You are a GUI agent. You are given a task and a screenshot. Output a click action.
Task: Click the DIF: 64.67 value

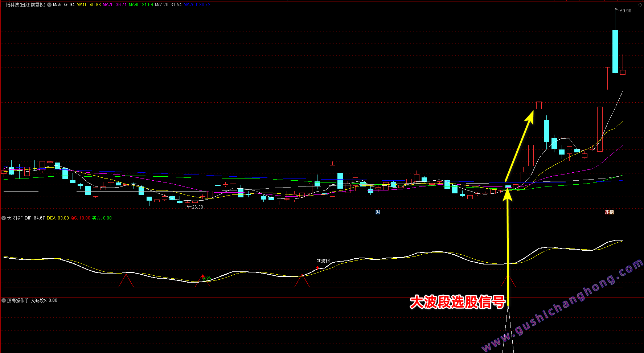tap(34, 218)
